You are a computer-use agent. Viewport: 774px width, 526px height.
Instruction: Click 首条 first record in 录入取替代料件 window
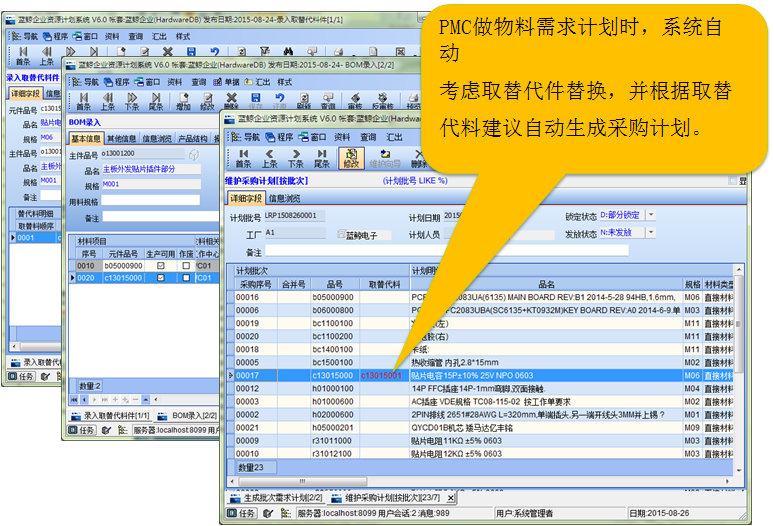[23, 56]
